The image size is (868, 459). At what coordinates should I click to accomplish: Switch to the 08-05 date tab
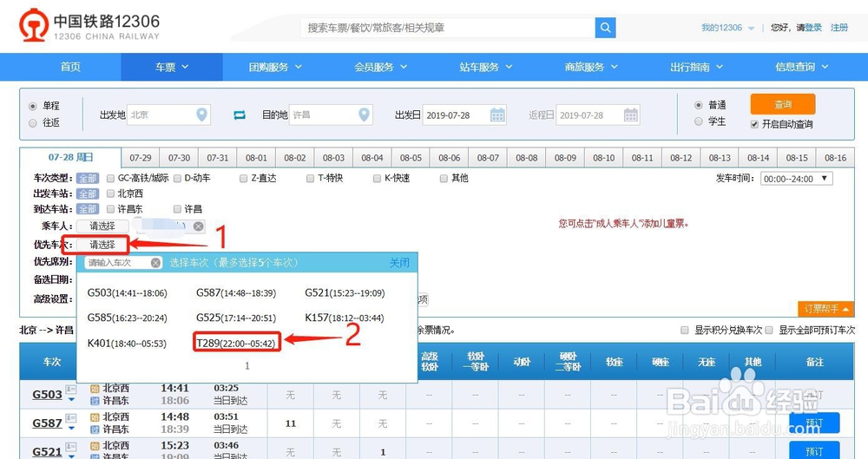coord(411,158)
